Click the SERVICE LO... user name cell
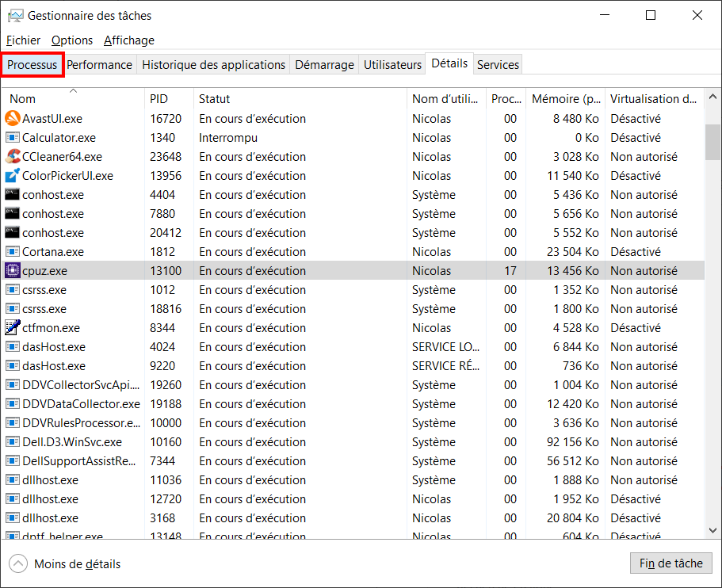The width and height of the screenshot is (722, 588). click(x=445, y=347)
